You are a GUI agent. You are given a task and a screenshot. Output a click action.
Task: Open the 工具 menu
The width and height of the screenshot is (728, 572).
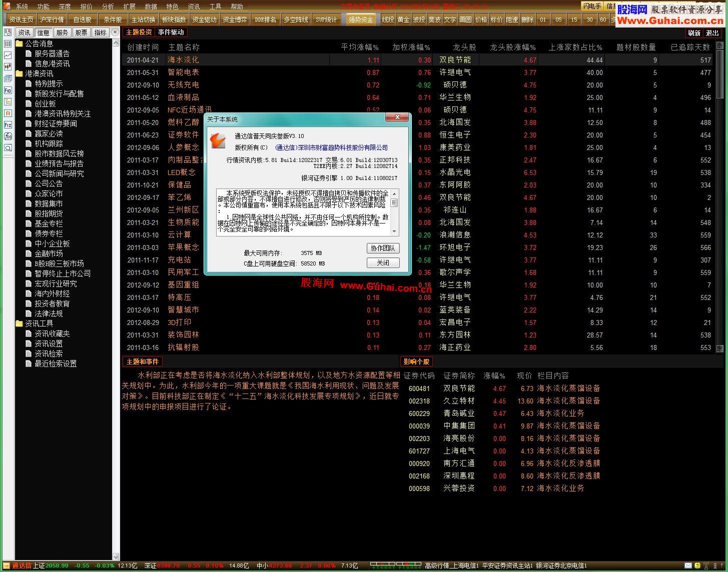pos(216,6)
